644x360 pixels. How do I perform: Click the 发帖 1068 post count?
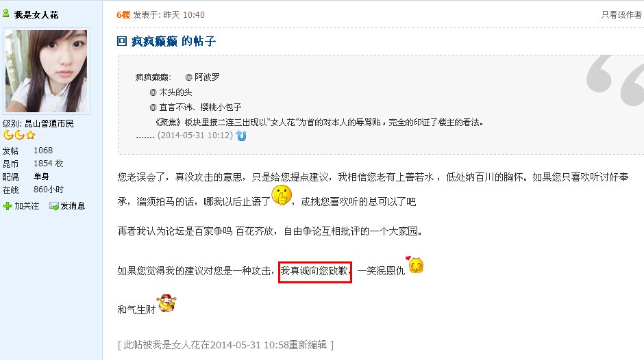(27, 151)
